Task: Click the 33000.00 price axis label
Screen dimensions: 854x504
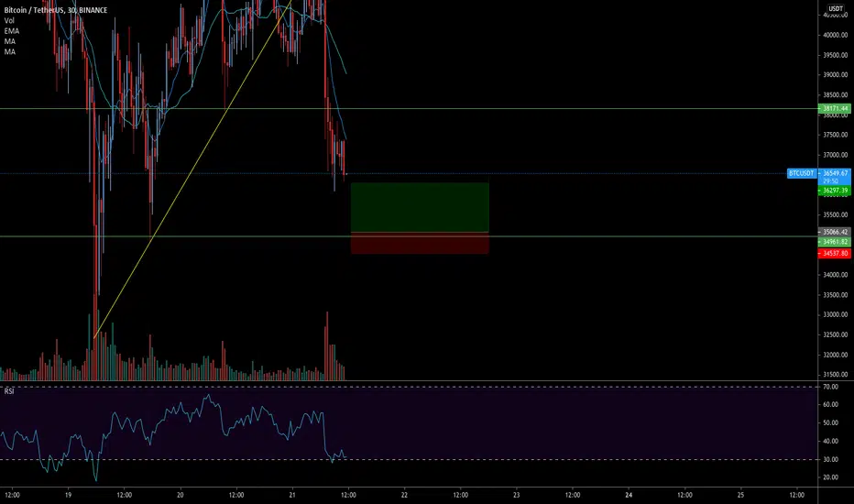Action: [x=836, y=315]
